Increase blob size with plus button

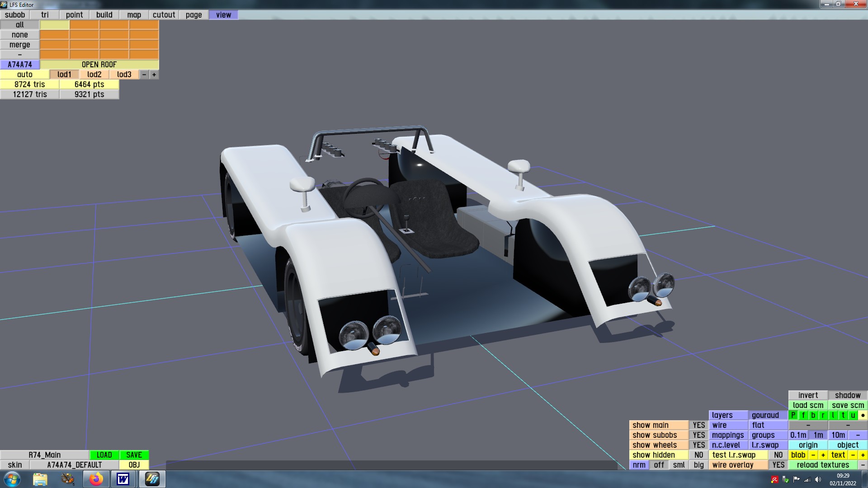tap(823, 455)
